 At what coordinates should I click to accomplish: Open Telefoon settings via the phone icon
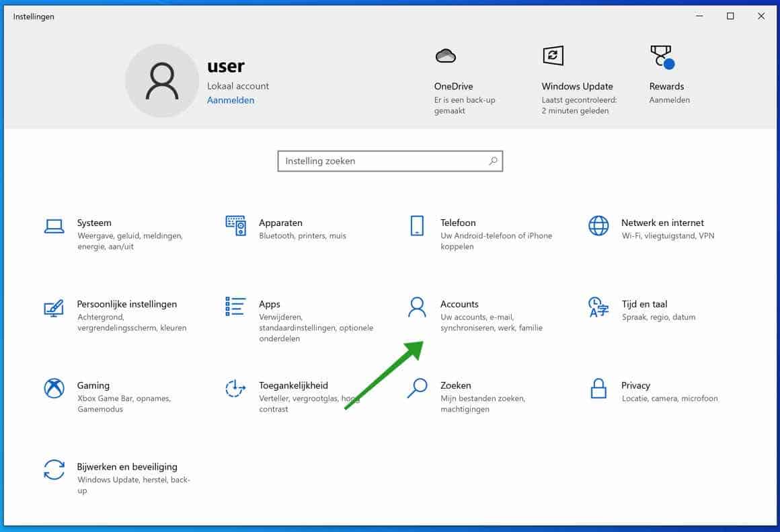[417, 227]
